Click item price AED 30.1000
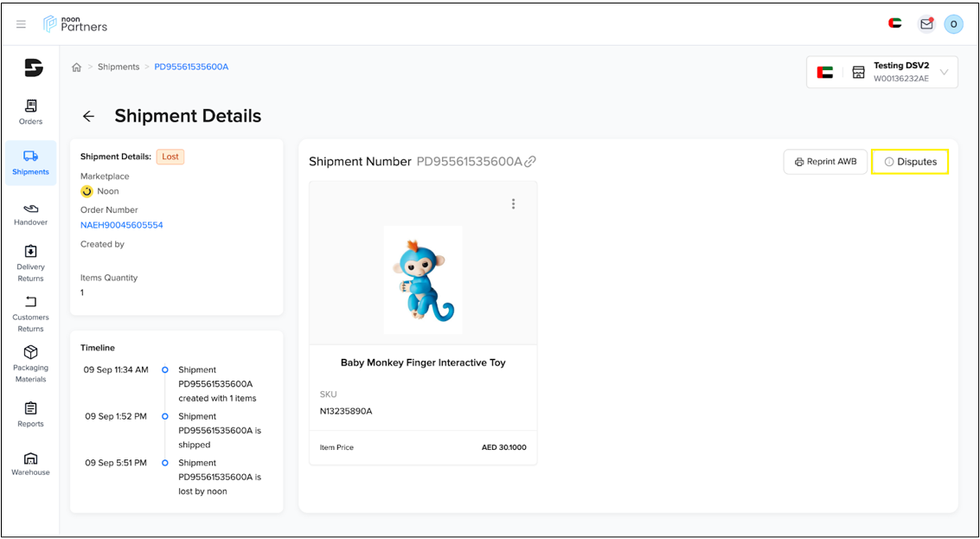Screen dimensions: 980x539 click(x=503, y=447)
